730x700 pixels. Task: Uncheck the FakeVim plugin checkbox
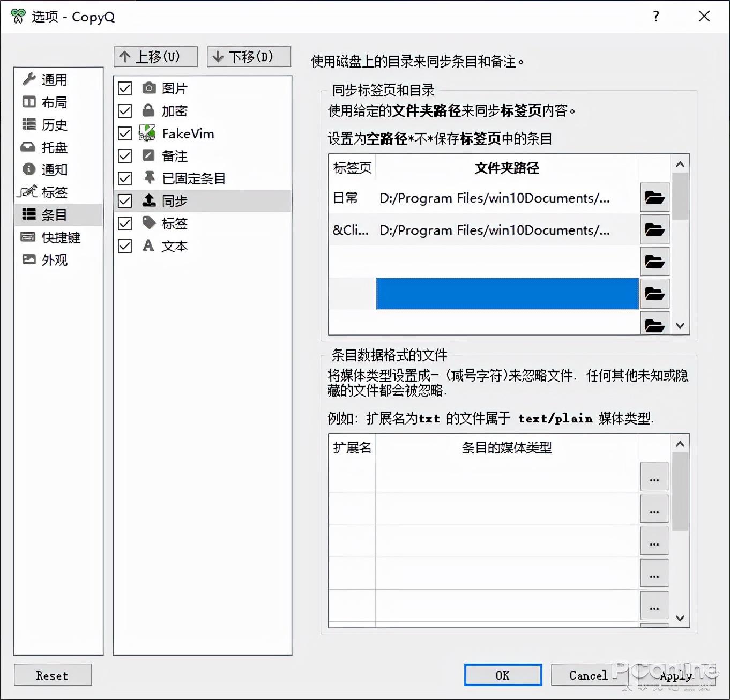[x=124, y=133]
